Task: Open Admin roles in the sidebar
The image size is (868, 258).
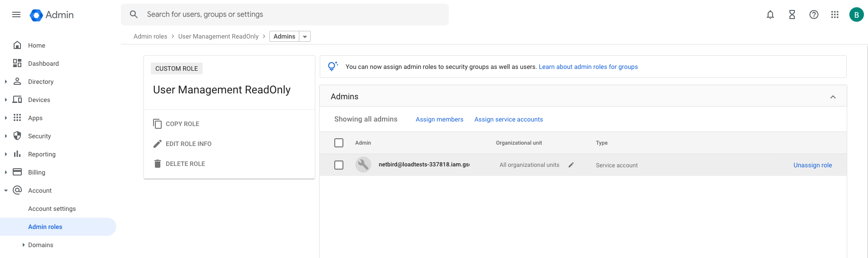Action: click(x=45, y=227)
